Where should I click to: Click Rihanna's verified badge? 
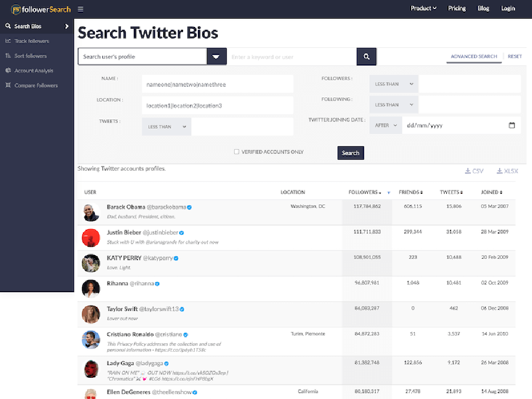point(157,284)
